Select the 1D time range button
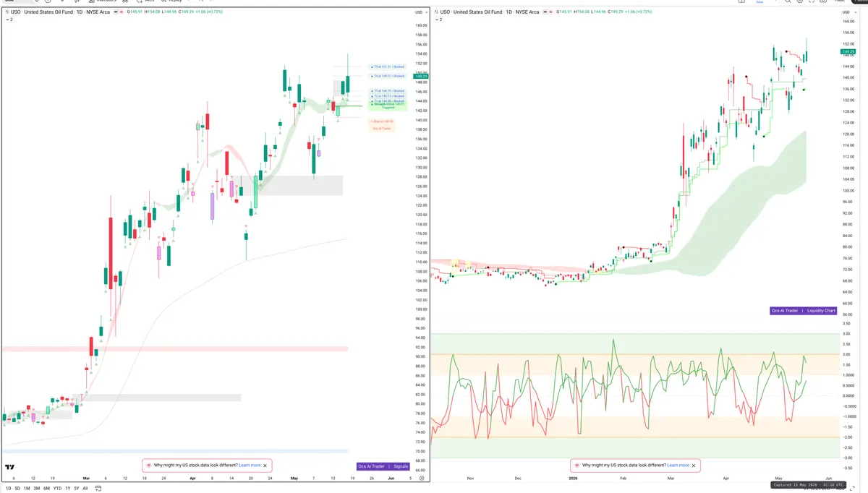This screenshot has width=868, height=493. click(9, 489)
